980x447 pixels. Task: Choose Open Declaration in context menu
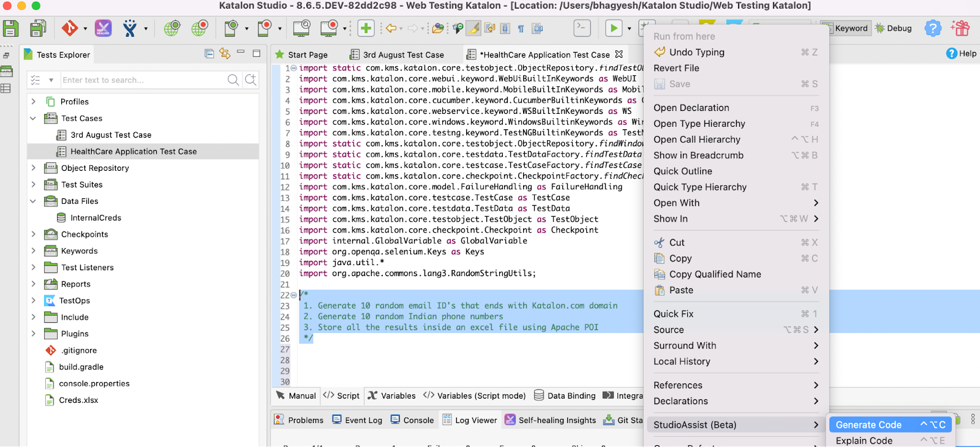[x=736, y=108]
